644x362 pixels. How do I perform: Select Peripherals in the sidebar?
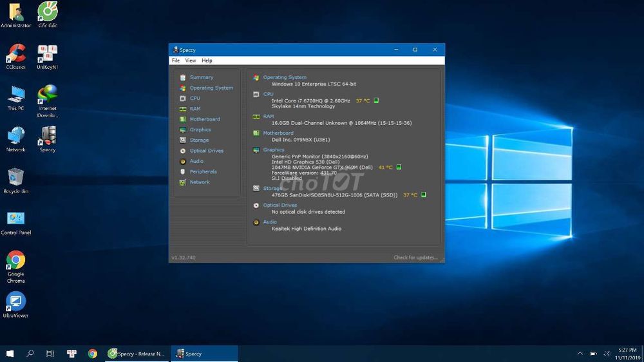(203, 172)
